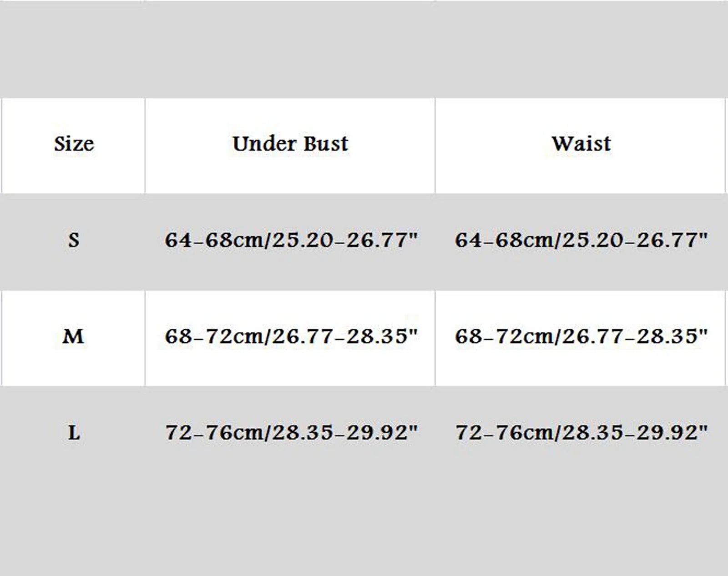The image size is (728, 576).
Task: Click the 28.35-29.92" inch text under Under Bust
Action: click(x=344, y=432)
